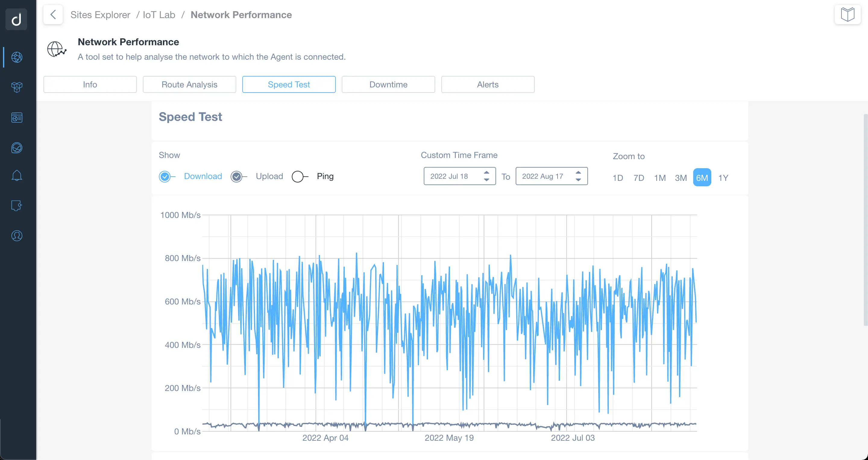Open the documentation book icon top right

(x=848, y=14)
